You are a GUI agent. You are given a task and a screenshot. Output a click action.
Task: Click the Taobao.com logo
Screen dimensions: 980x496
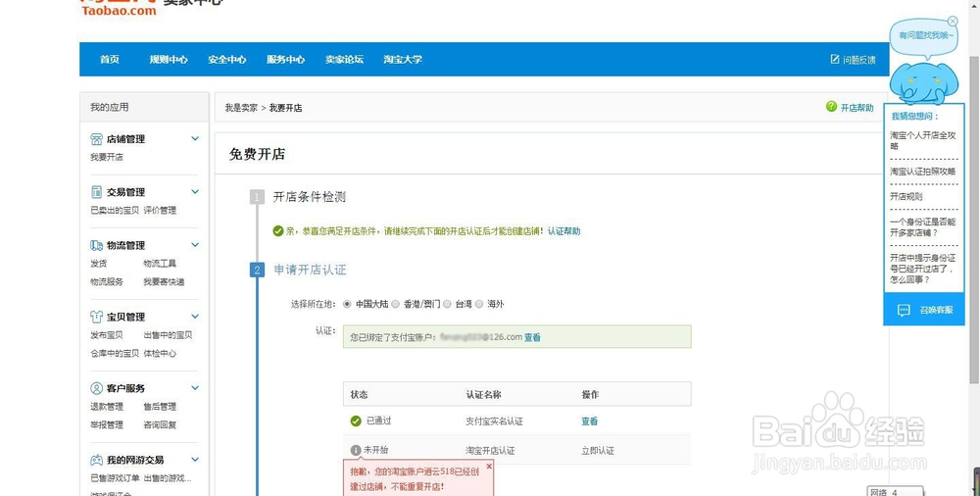click(119, 8)
